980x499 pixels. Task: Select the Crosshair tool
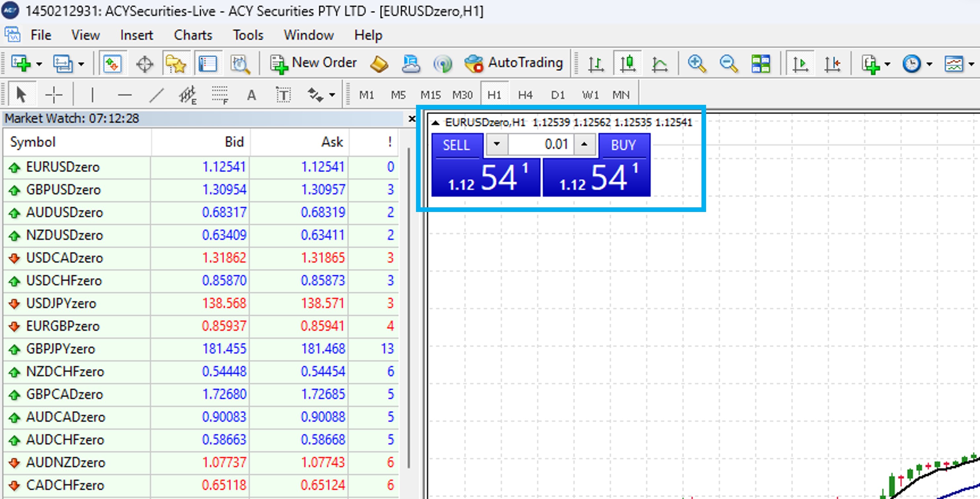pyautogui.click(x=53, y=95)
